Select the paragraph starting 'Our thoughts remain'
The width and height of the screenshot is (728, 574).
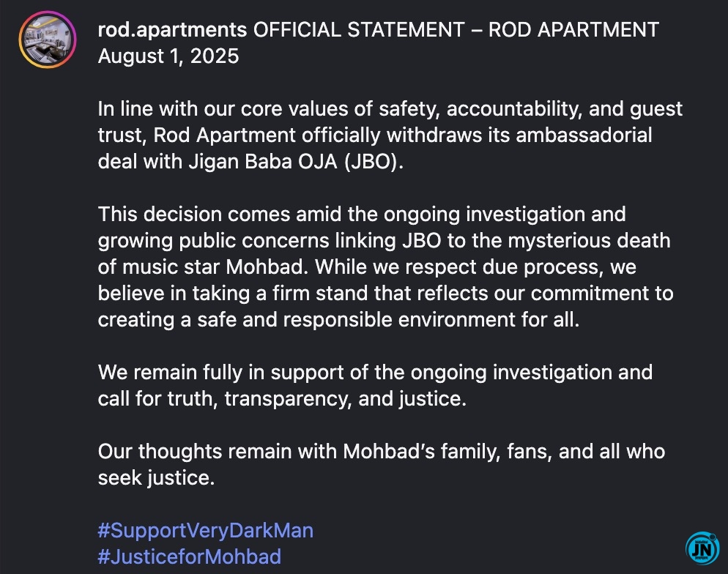point(381,464)
